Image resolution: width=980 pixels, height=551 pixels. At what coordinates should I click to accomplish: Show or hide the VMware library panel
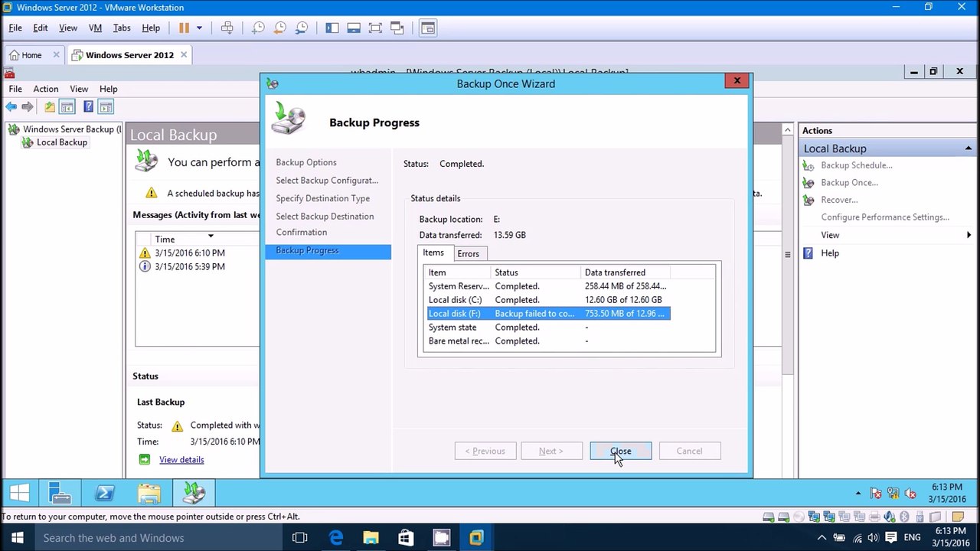click(x=332, y=28)
